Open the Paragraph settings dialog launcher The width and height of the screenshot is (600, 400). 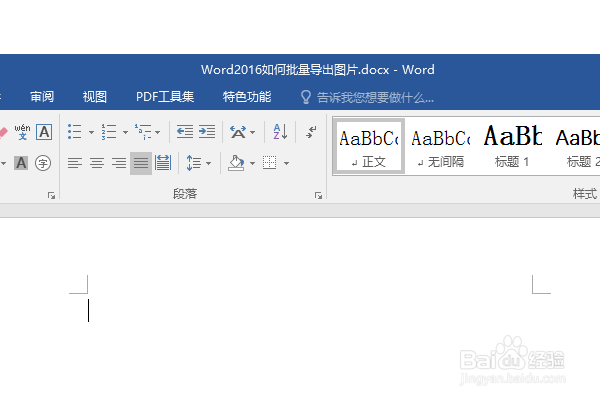coord(318,196)
